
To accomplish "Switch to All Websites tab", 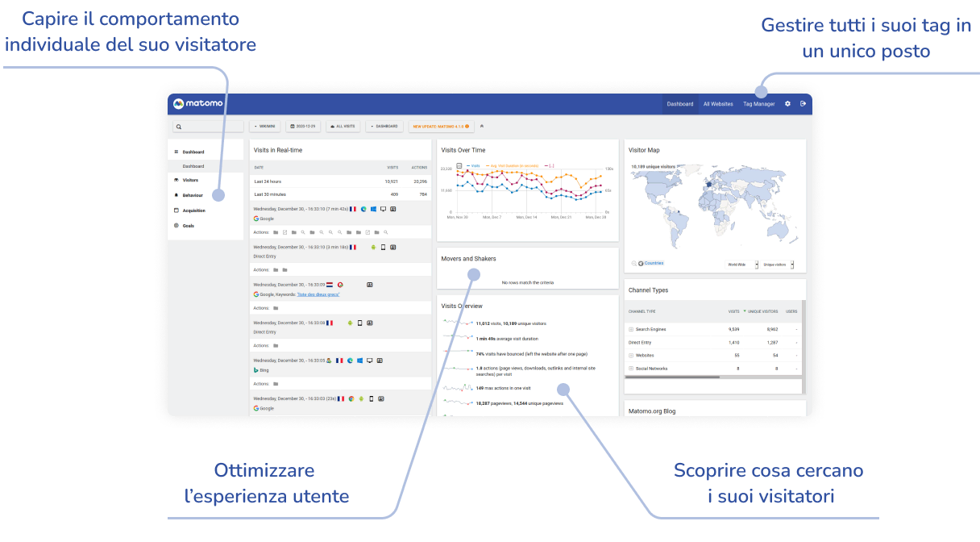I will [717, 104].
